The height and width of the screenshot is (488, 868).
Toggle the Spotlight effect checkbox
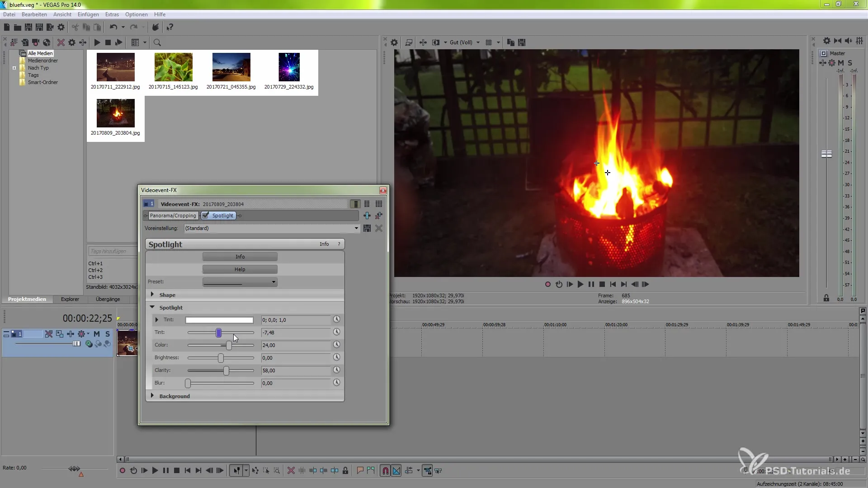click(x=206, y=216)
